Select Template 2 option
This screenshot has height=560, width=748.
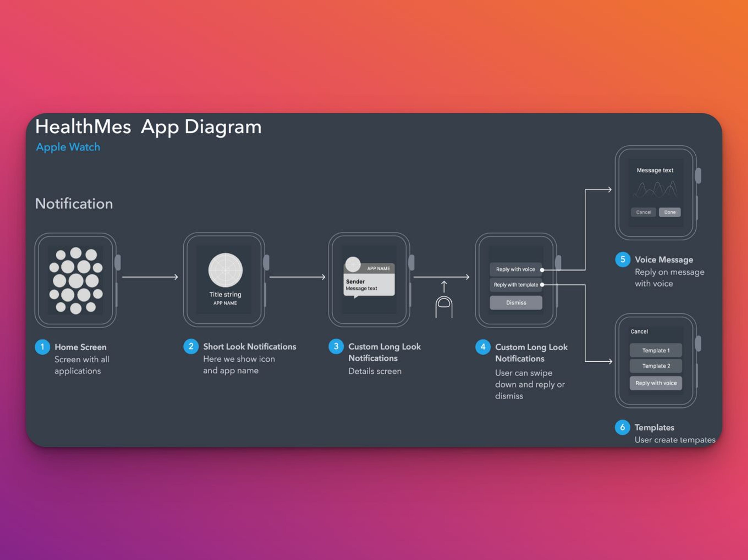(656, 366)
